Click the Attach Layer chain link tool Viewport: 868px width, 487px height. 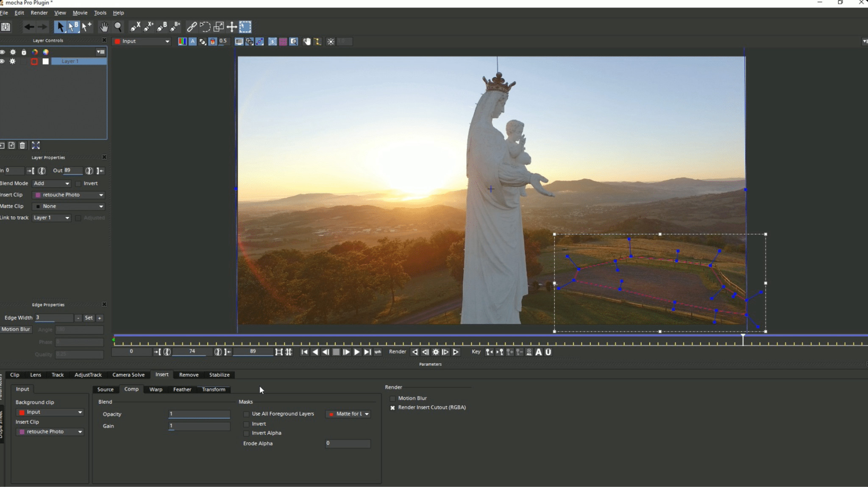(192, 27)
